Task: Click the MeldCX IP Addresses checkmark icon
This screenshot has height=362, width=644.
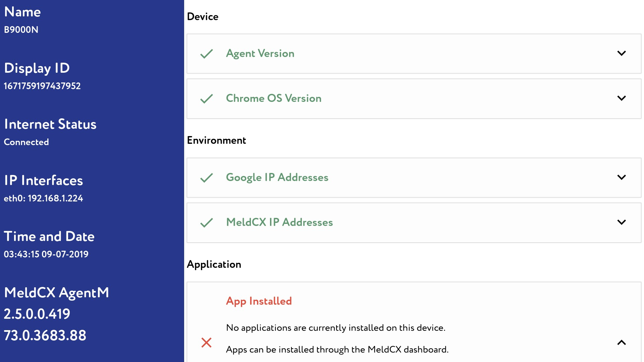Action: 207,223
